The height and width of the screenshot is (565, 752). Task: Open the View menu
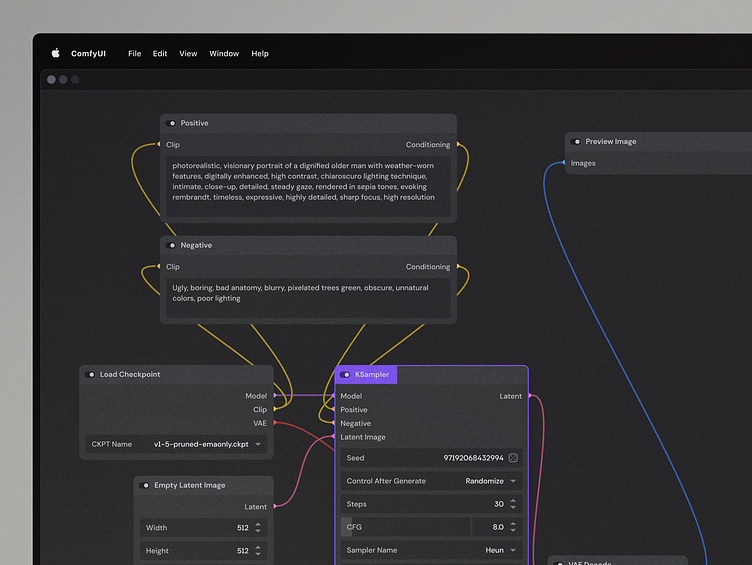point(188,54)
